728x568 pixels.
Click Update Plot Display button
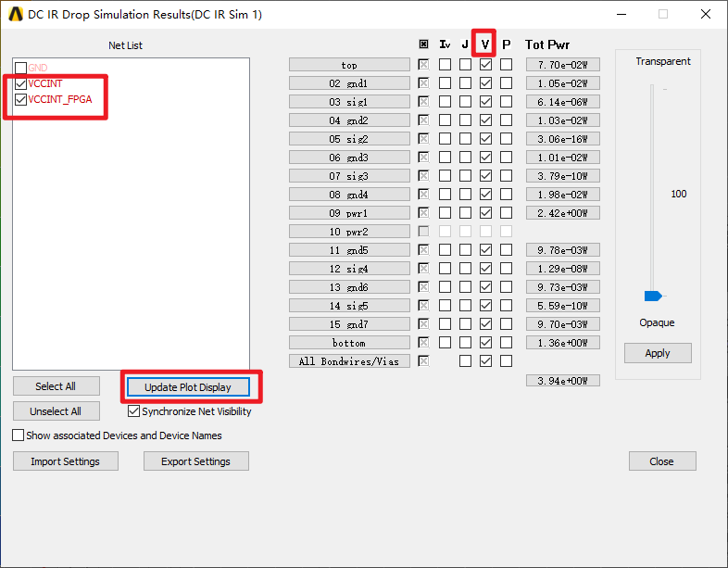[x=188, y=387]
